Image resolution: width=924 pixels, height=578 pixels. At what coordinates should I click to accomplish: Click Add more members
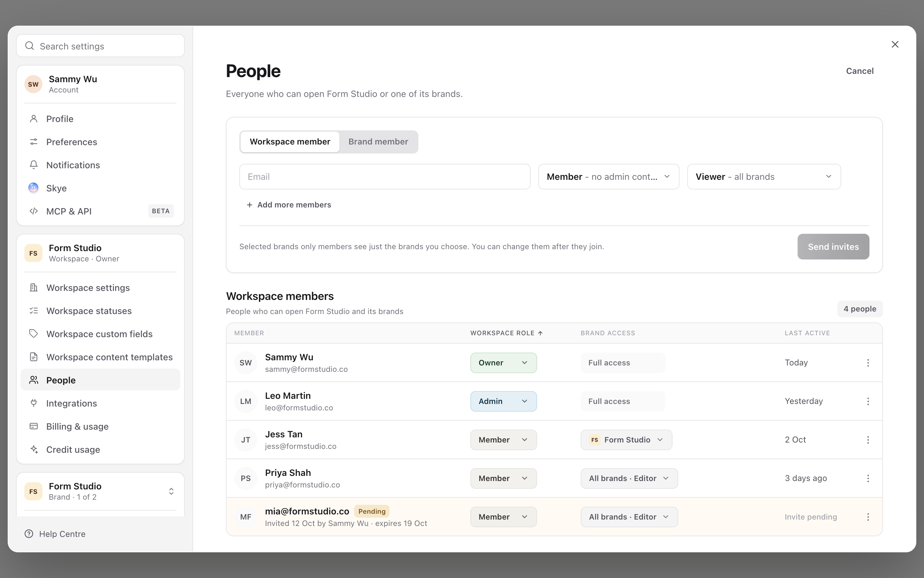(289, 205)
